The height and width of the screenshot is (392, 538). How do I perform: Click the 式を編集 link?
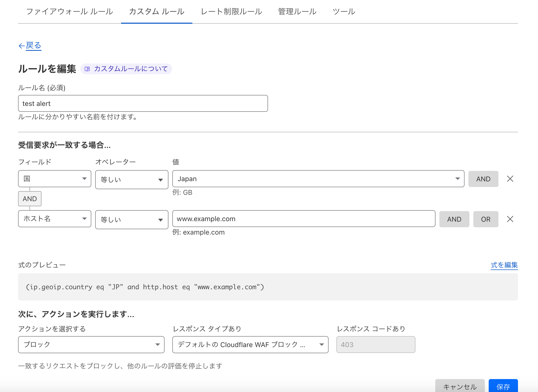[x=504, y=265]
